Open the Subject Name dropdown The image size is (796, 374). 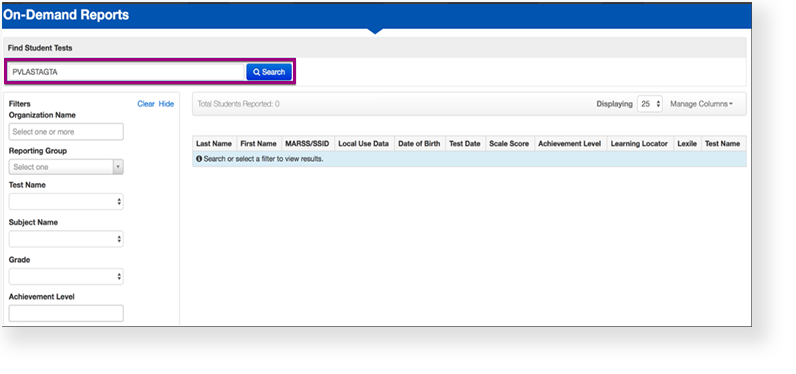coord(66,239)
